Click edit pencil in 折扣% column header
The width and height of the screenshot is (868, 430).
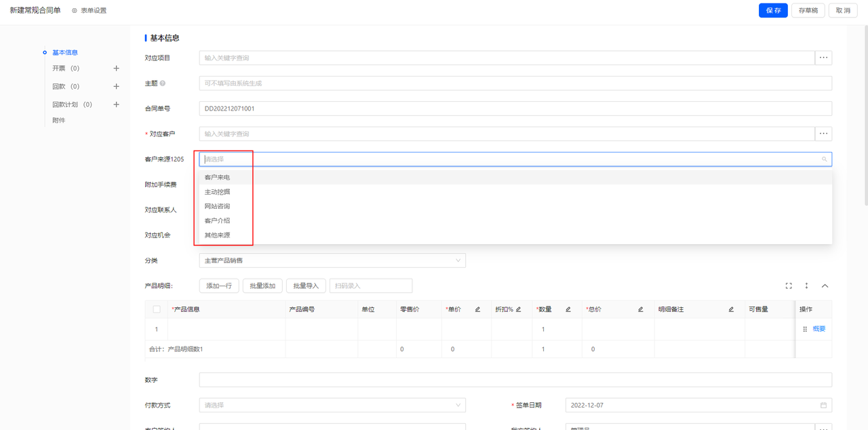pos(519,309)
